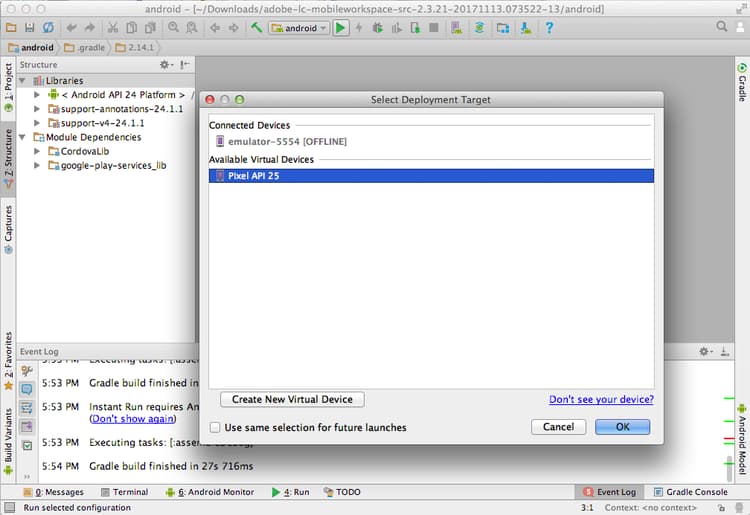The width and height of the screenshot is (750, 515).
Task: Open the Terminal tool window tab
Action: pos(124,492)
